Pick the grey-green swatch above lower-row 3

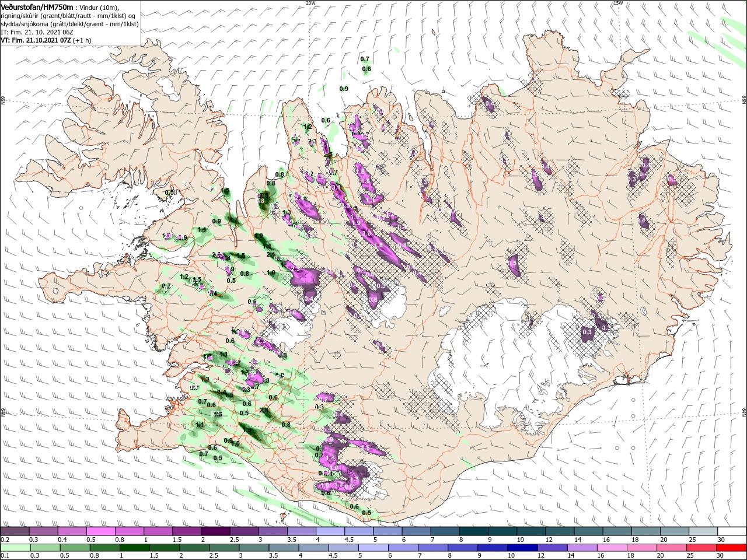click(x=254, y=548)
